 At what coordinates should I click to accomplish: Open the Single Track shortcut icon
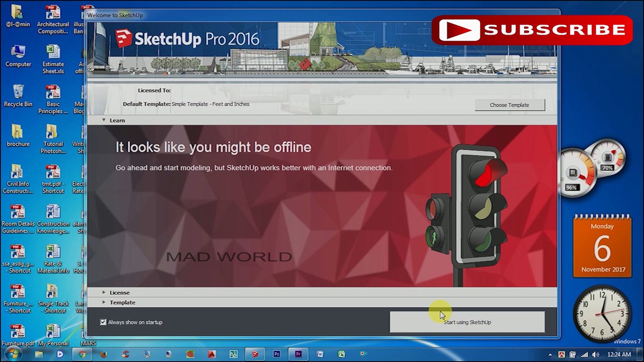(53, 299)
